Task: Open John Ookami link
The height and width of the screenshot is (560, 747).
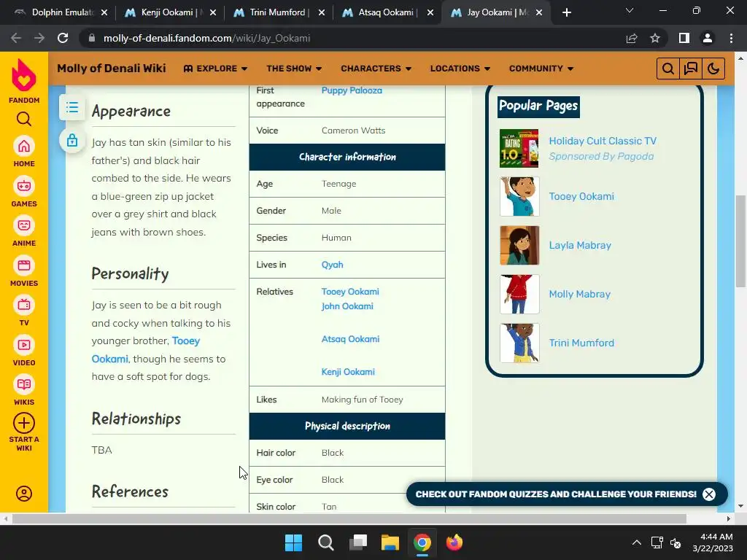Action: 347,306
